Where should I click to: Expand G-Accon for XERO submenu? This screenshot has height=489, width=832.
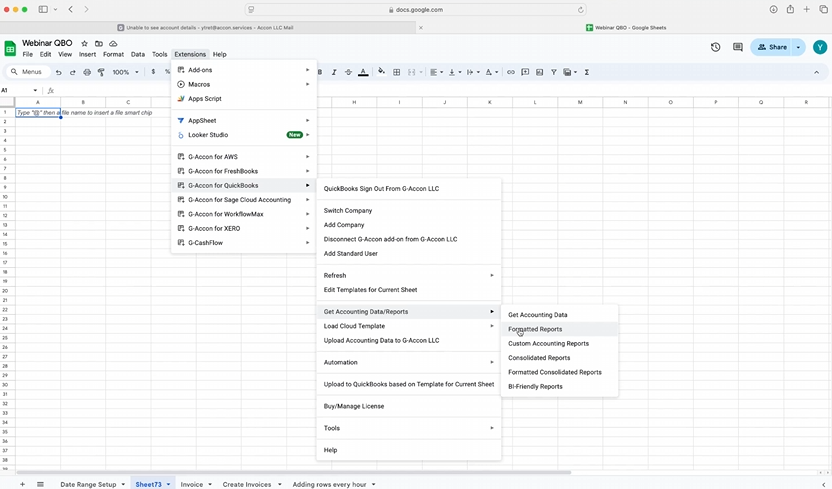[x=244, y=229]
